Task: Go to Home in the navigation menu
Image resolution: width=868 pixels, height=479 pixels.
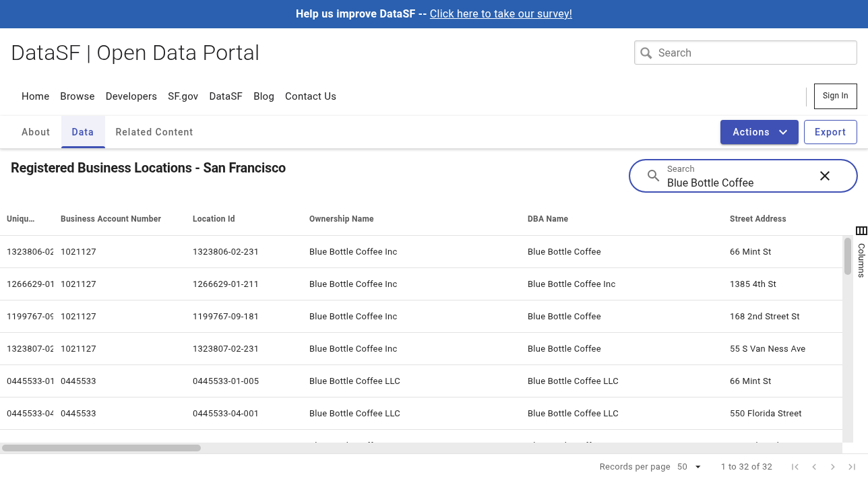Action: click(35, 96)
